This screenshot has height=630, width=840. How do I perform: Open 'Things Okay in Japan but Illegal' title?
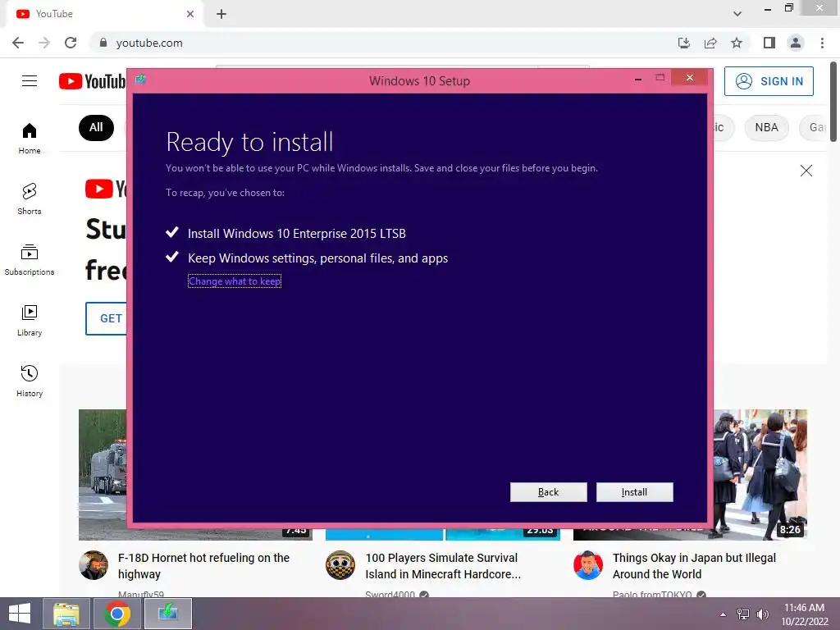pyautogui.click(x=694, y=566)
